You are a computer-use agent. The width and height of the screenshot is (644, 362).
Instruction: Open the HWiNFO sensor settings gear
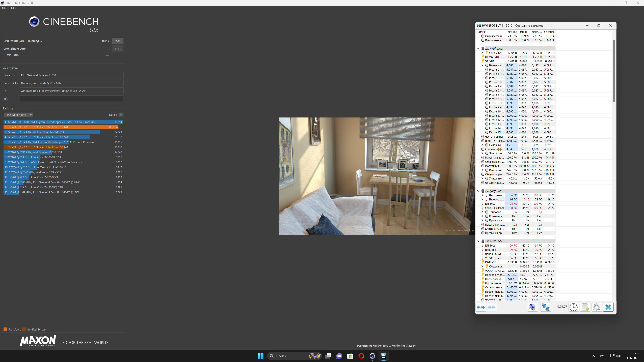coord(597,307)
